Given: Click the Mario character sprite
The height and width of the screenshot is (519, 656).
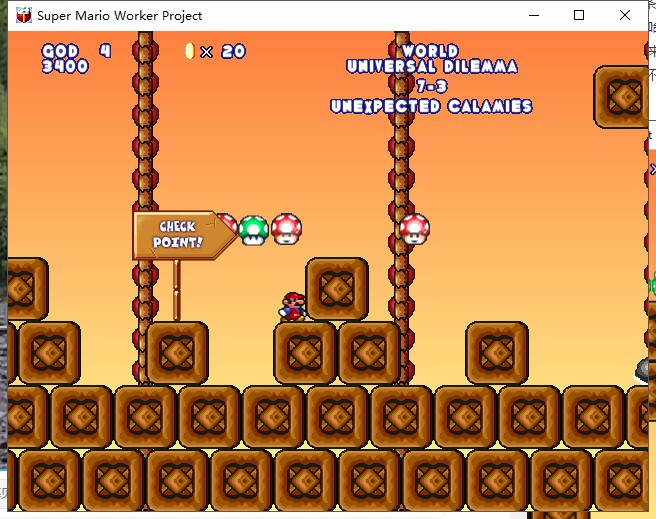Looking at the screenshot, I should (293, 307).
